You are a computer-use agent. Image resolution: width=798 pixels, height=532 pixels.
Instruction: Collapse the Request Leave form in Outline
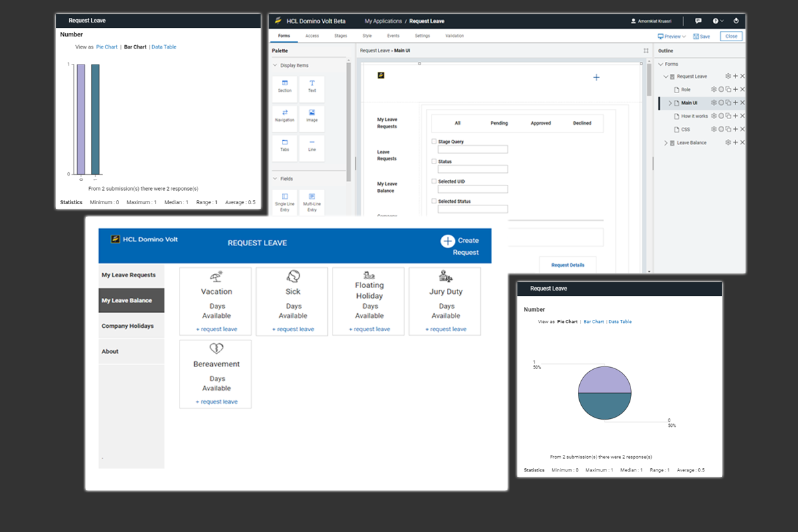pyautogui.click(x=666, y=76)
